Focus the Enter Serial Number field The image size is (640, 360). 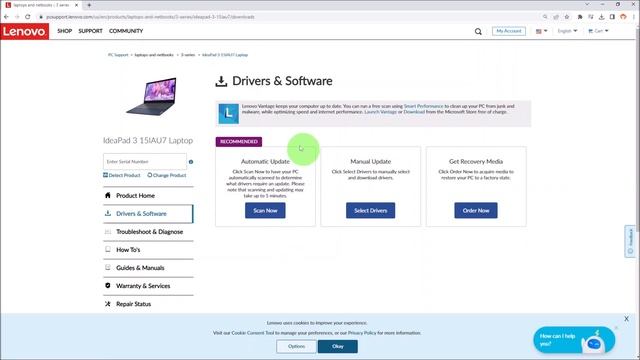pyautogui.click(x=145, y=162)
